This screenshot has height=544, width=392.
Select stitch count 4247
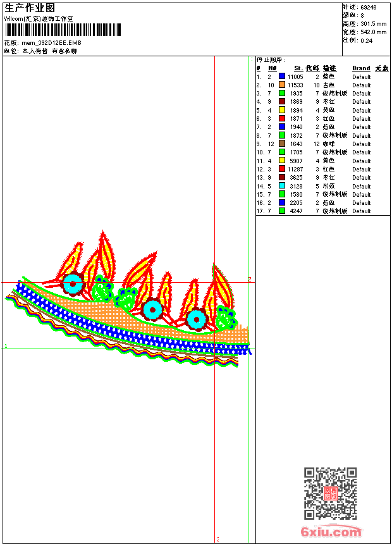(x=297, y=211)
